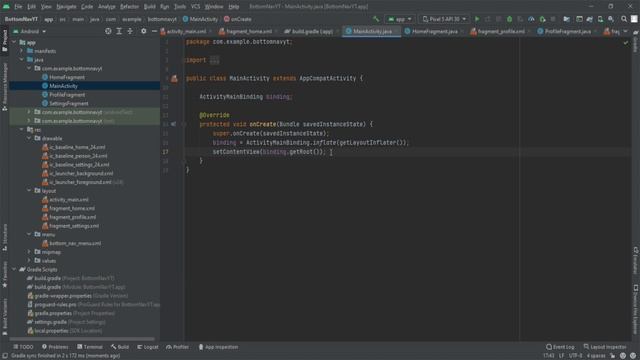Click Collapse All in project panel header
640x360 pixels.
(x=130, y=31)
